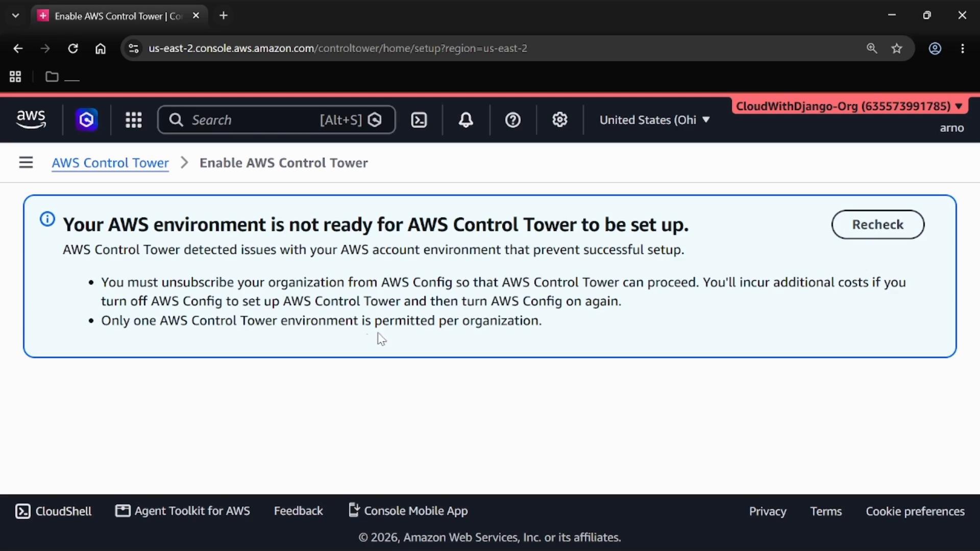The width and height of the screenshot is (980, 551).
Task: Click the Amazon Q purple hexagon icon
Action: (87, 120)
